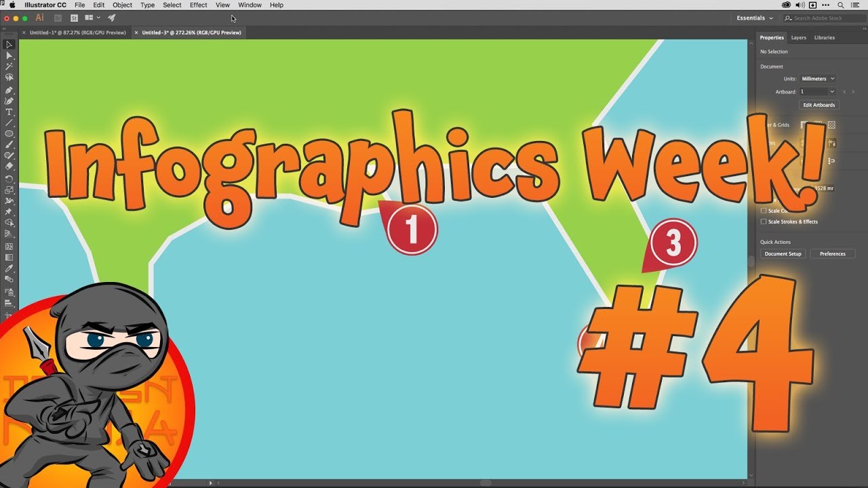This screenshot has width=868, height=488.
Task: Select the Curvature tool
Action: coord(9,101)
